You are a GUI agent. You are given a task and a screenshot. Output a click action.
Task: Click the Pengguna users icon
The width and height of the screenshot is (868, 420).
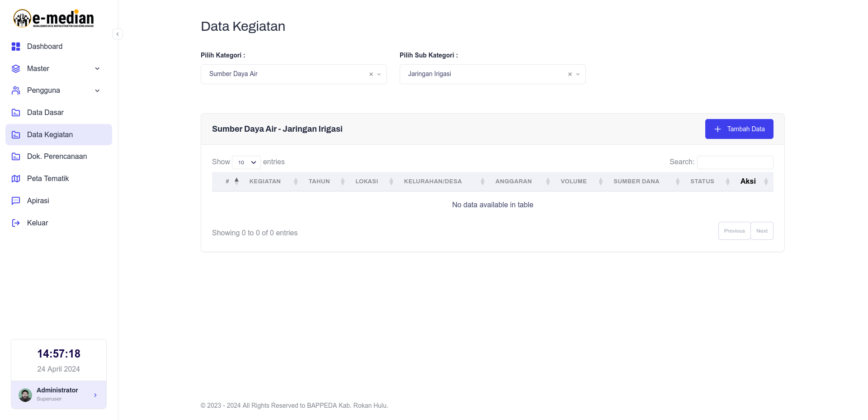(16, 91)
